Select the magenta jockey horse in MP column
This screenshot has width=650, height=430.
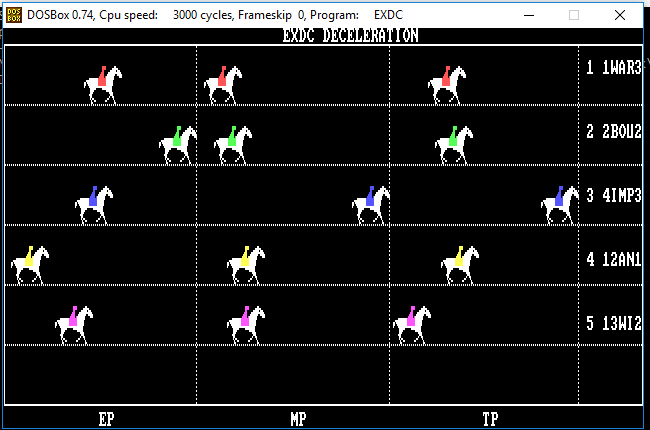click(246, 326)
